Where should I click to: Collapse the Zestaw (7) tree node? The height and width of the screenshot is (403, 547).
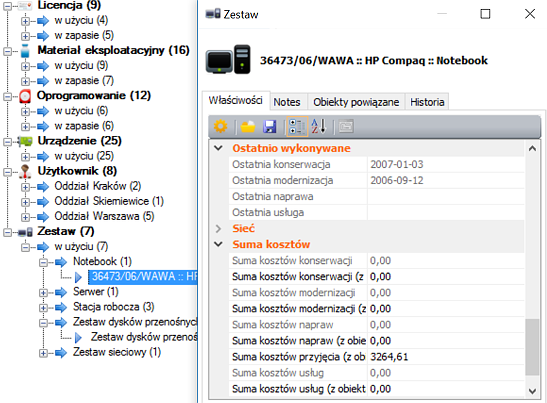(7, 232)
